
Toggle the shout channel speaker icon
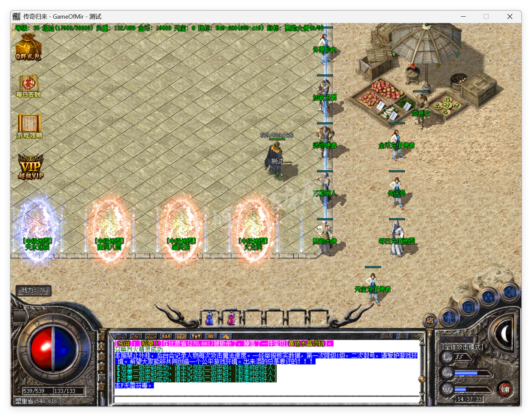click(101, 337)
